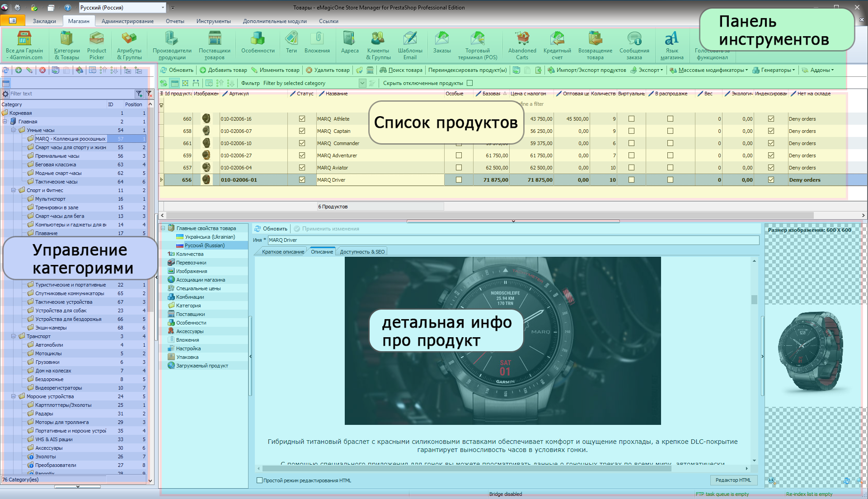
Task: Open Массовые модификаторы dropdown
Action: point(708,70)
